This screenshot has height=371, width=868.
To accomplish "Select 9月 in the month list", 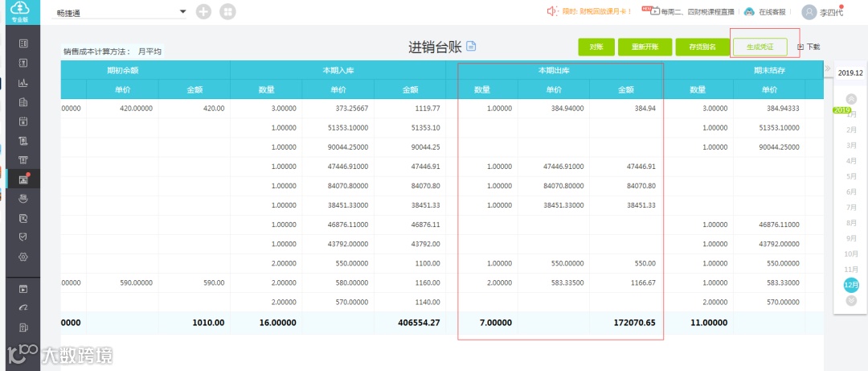I will [x=851, y=238].
